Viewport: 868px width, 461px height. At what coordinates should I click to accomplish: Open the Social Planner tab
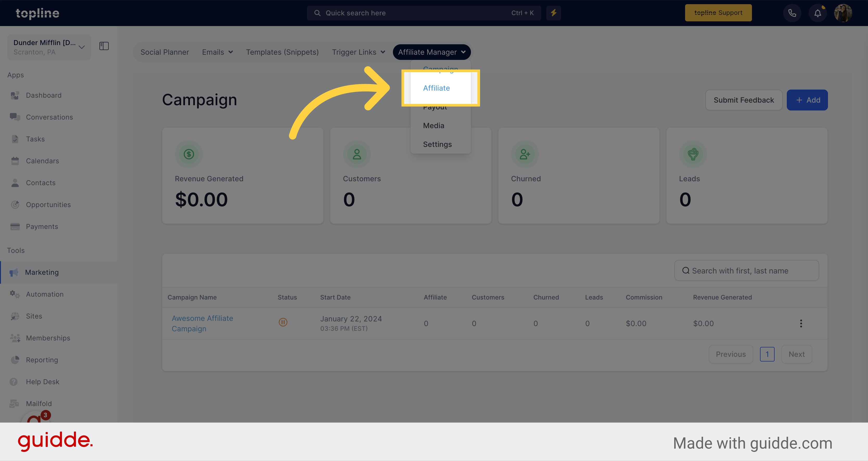(x=164, y=52)
